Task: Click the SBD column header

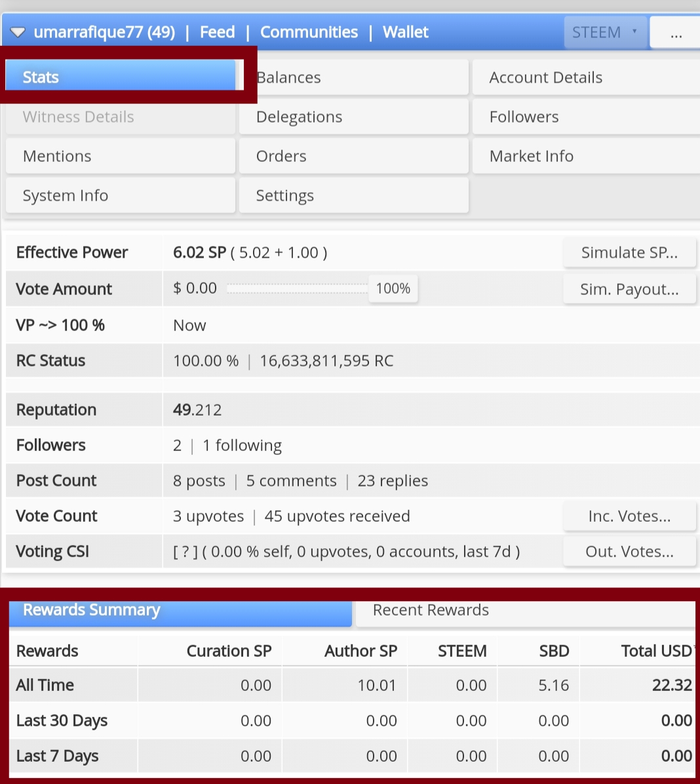Action: 554,651
